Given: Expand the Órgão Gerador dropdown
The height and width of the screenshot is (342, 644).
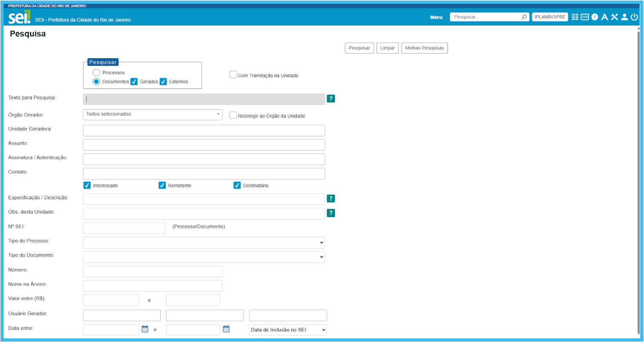Looking at the screenshot, I should [153, 114].
